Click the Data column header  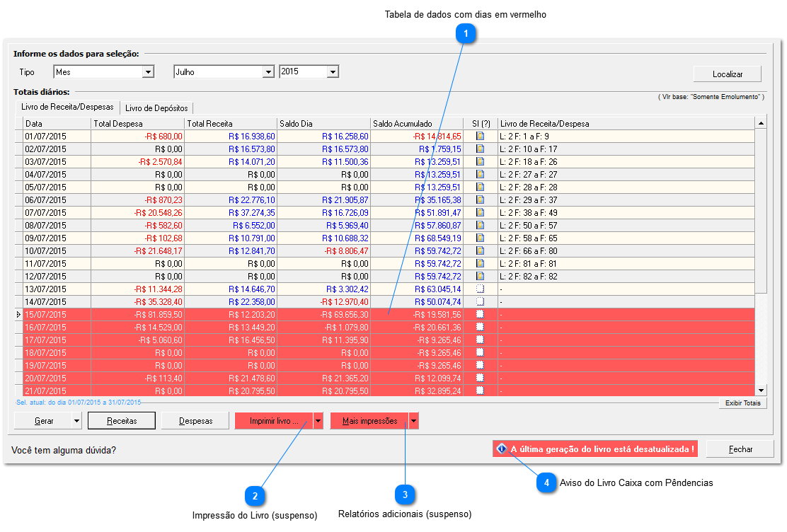coord(57,124)
